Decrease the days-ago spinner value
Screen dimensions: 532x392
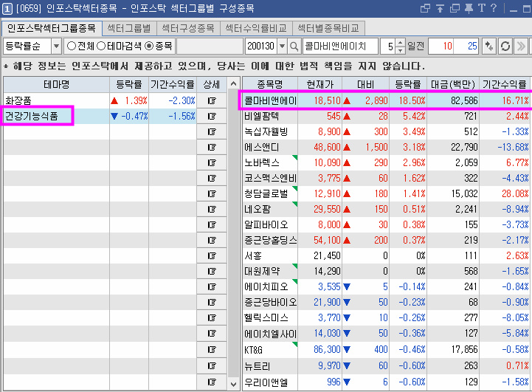(x=401, y=50)
